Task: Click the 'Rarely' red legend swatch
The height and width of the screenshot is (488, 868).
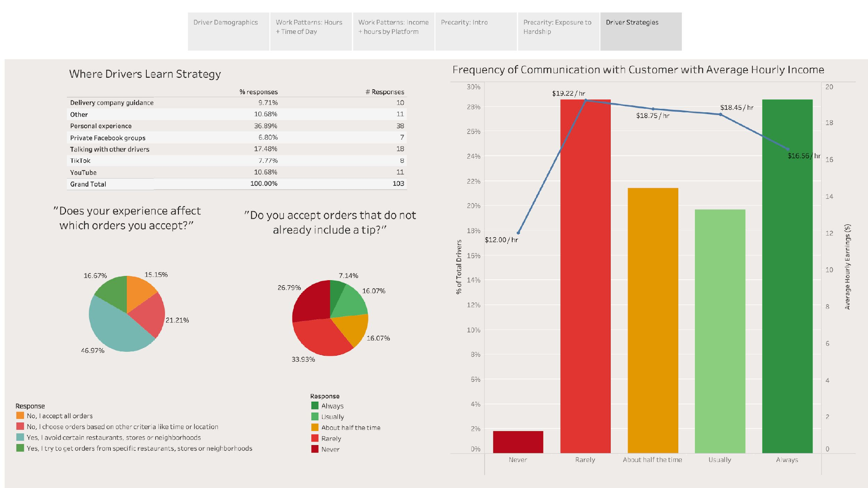Action: click(x=315, y=438)
